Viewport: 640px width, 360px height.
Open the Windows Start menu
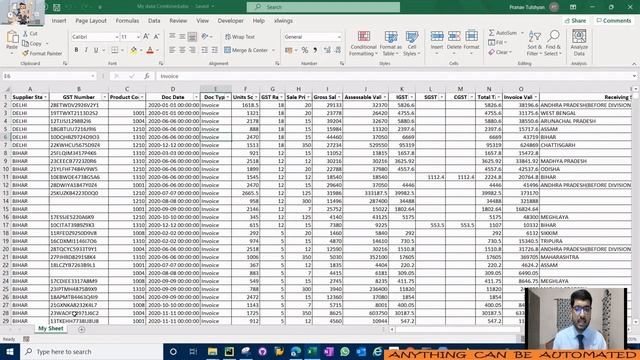10,351
